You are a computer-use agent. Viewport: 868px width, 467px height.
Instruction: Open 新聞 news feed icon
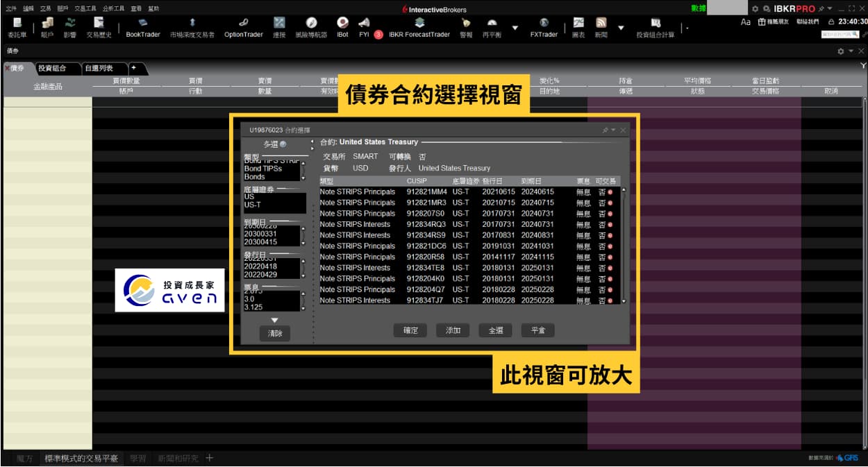[601, 27]
